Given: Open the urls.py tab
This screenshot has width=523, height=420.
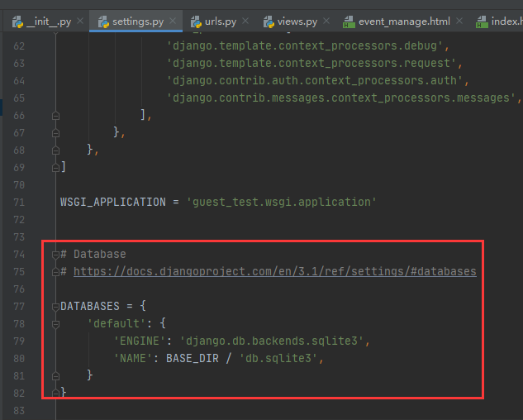Looking at the screenshot, I should [221, 21].
